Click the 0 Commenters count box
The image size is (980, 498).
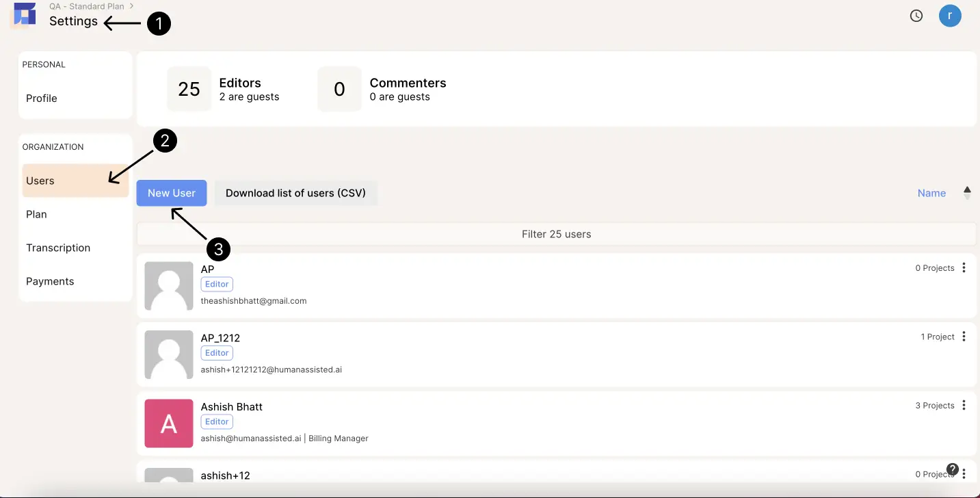(340, 89)
